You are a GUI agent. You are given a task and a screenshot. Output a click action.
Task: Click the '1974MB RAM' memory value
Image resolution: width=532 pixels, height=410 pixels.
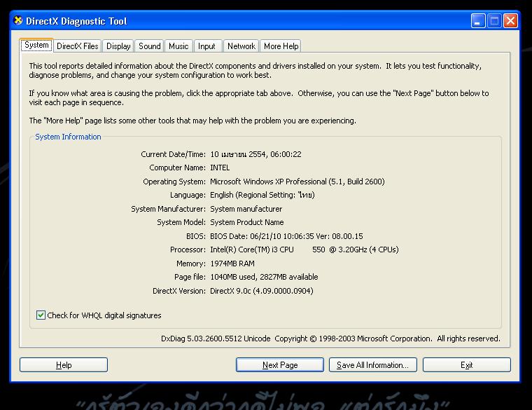[x=232, y=264]
